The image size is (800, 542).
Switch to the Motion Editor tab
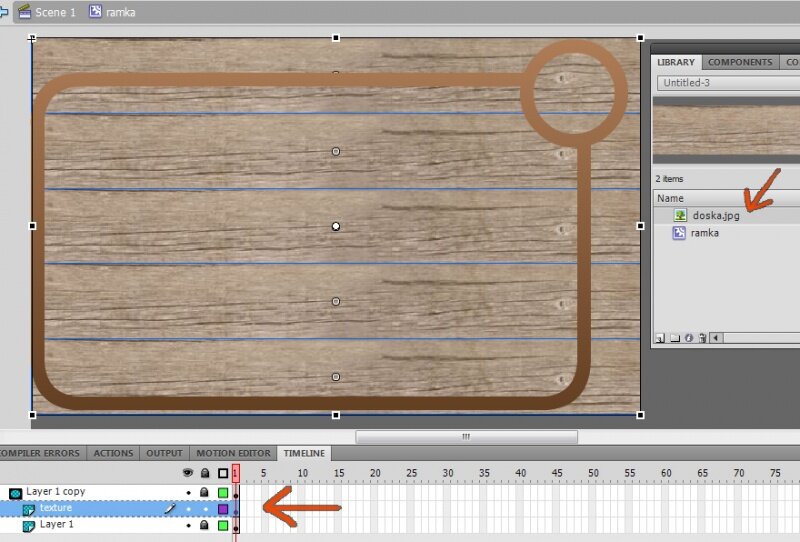tap(233, 453)
